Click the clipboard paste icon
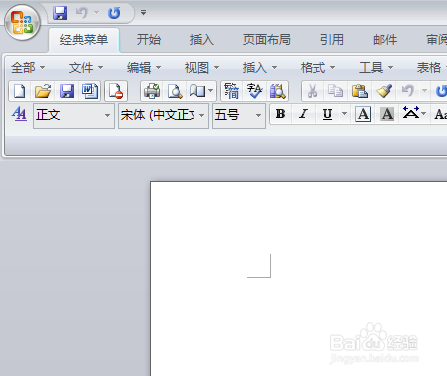 [360, 91]
